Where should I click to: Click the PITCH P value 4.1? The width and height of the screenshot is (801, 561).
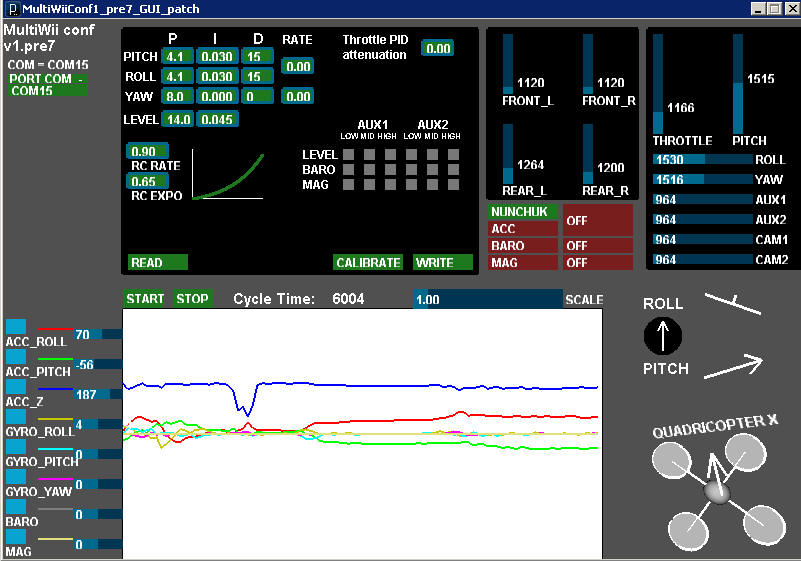(x=177, y=56)
